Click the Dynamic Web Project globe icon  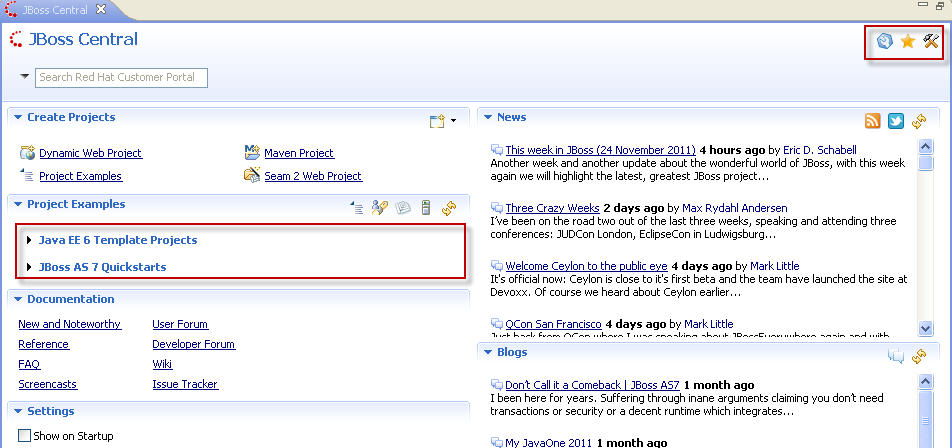pos(27,152)
